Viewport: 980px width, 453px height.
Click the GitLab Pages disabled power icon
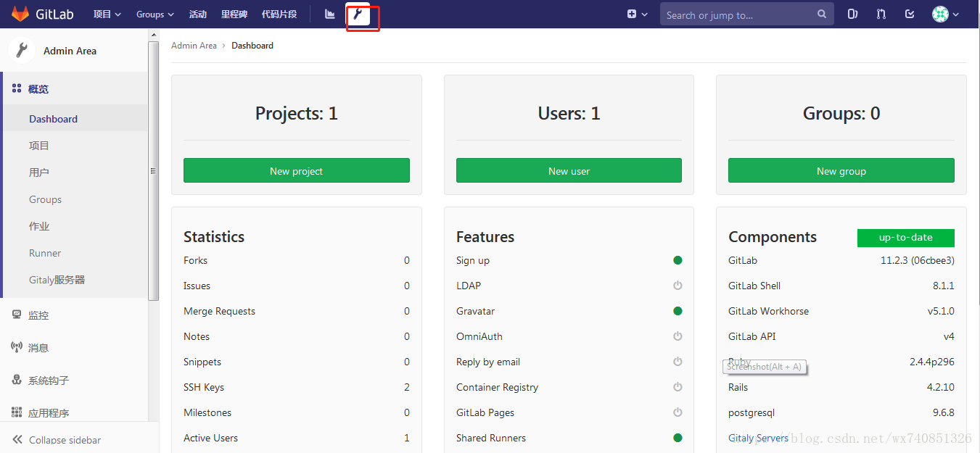point(678,412)
